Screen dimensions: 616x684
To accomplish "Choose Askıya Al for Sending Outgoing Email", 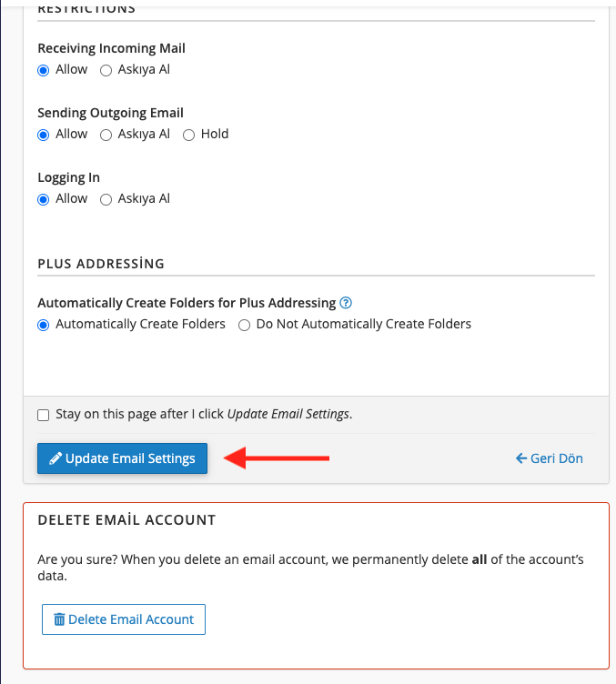I will coord(106,135).
